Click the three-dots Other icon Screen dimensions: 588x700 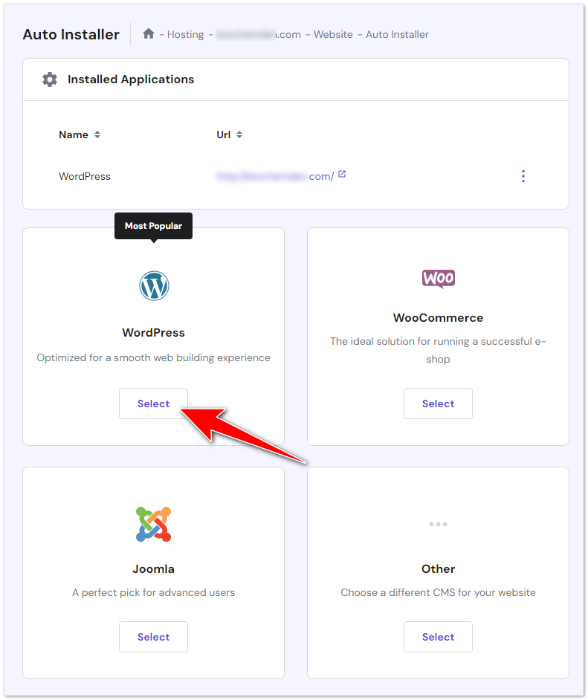click(x=438, y=524)
